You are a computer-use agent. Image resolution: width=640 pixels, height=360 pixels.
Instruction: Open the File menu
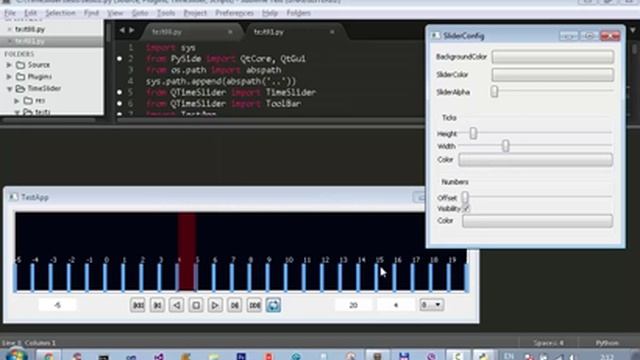click(10, 13)
